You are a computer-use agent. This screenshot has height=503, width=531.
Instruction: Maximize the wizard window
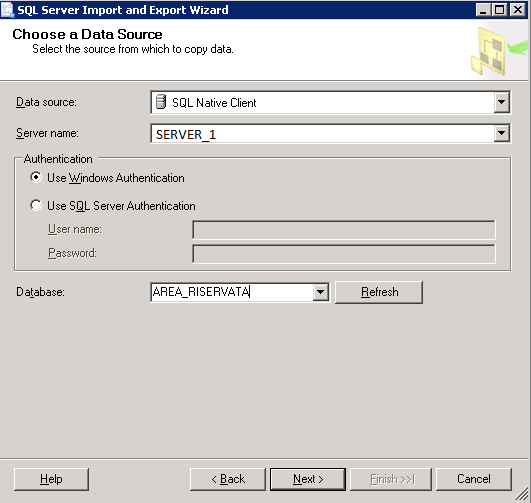500,9
